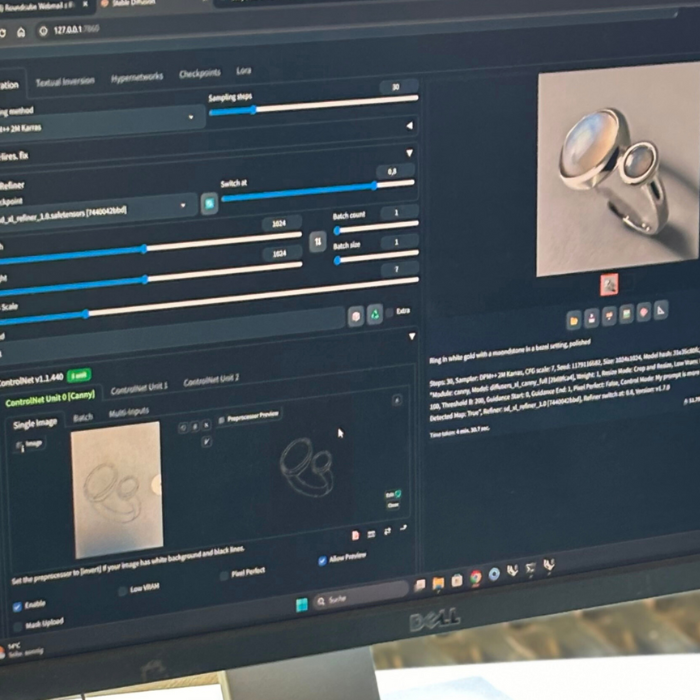Collapse the Hires. fix section arrow
This screenshot has height=700, width=700.
pos(408,153)
